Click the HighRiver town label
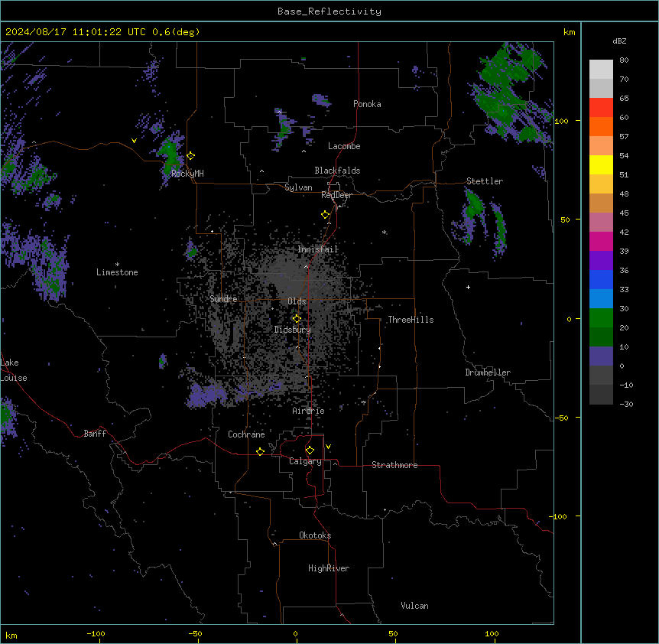This screenshot has height=644, width=659. (x=328, y=568)
